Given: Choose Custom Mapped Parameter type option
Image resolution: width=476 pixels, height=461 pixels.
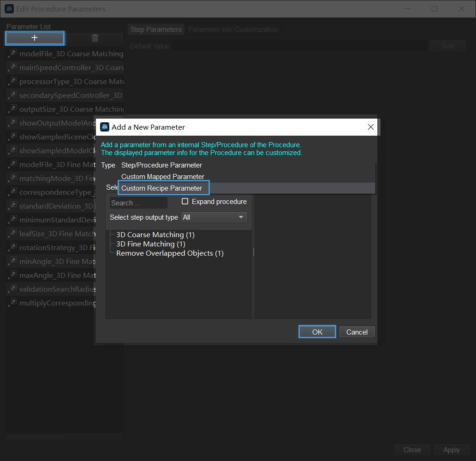Looking at the screenshot, I should click(x=162, y=177).
